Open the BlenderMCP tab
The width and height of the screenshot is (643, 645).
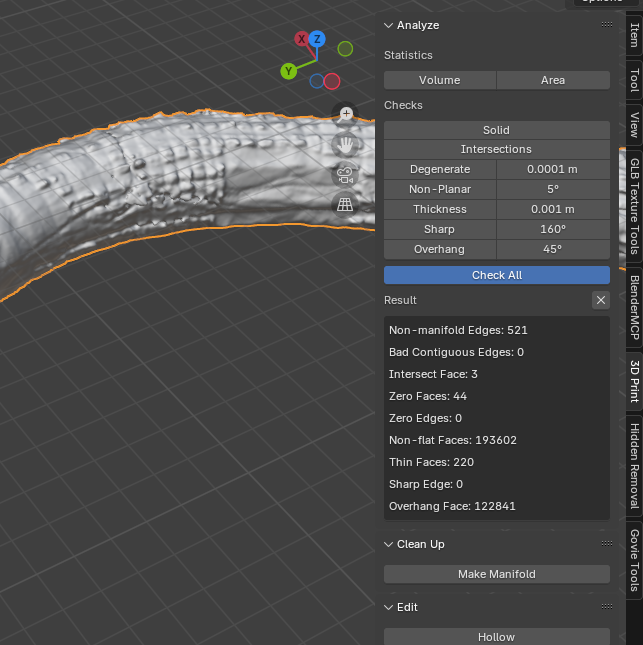tap(634, 308)
